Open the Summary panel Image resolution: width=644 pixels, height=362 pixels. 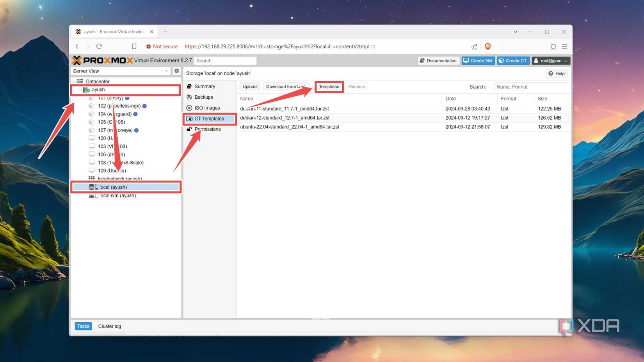tap(205, 86)
